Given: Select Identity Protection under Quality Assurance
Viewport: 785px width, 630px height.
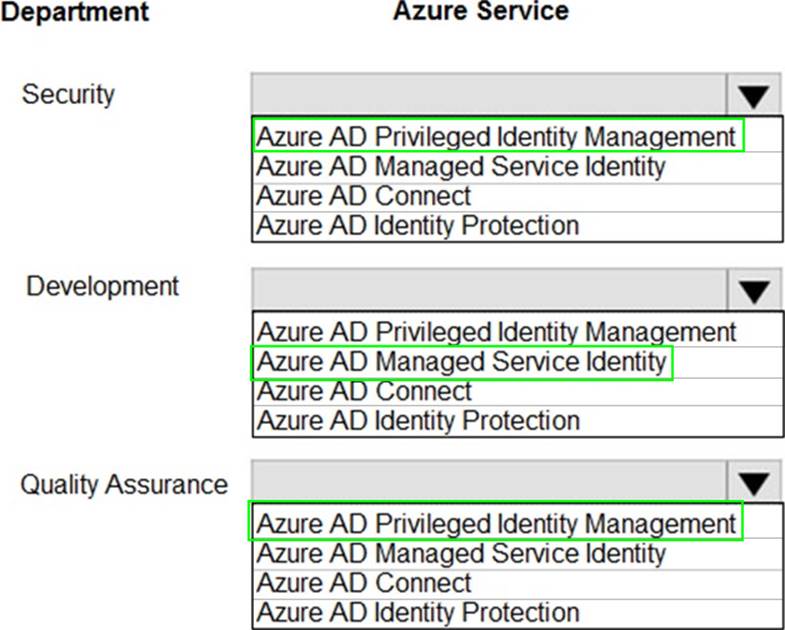Looking at the screenshot, I should point(418,612).
